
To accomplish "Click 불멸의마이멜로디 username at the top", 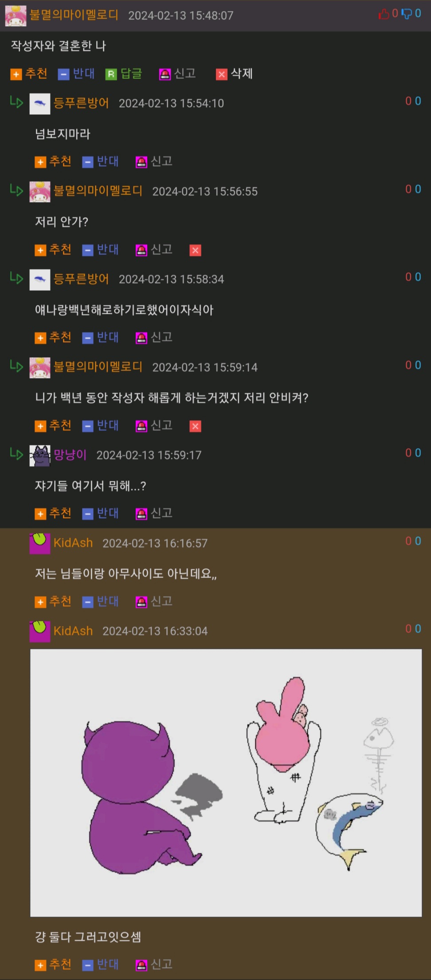I will click(74, 15).
